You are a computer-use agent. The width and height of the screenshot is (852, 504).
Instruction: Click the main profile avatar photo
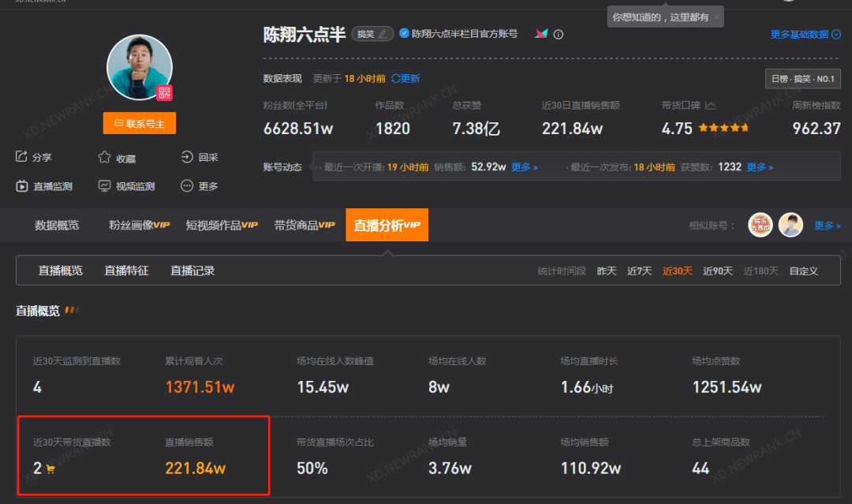[x=140, y=67]
